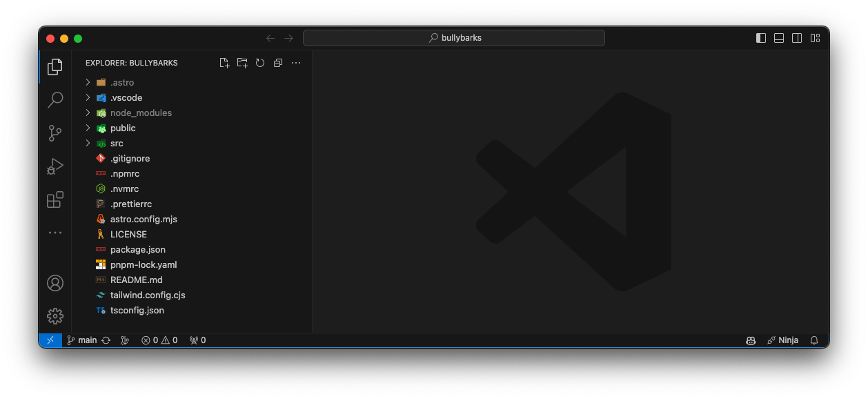868x399 pixels.
Task: Open source control graph status icon
Action: [125, 340]
